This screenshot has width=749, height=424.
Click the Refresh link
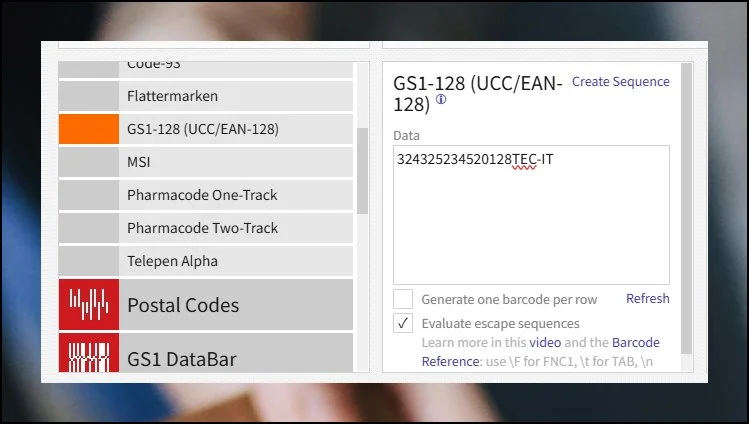647,299
